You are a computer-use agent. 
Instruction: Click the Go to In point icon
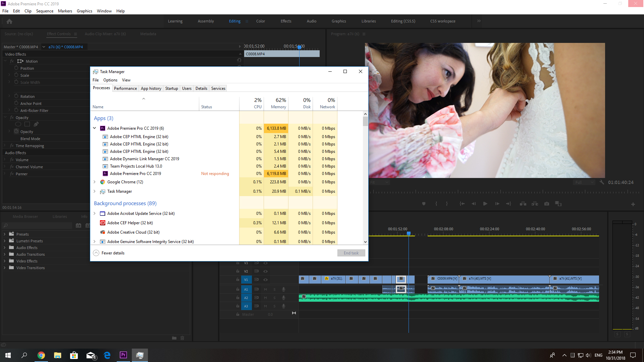click(x=462, y=204)
